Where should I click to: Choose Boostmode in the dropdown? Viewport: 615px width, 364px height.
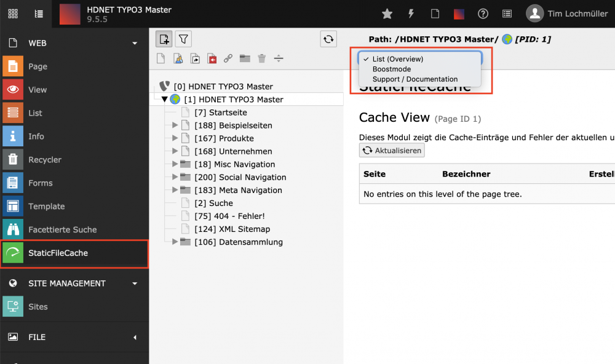419,69
